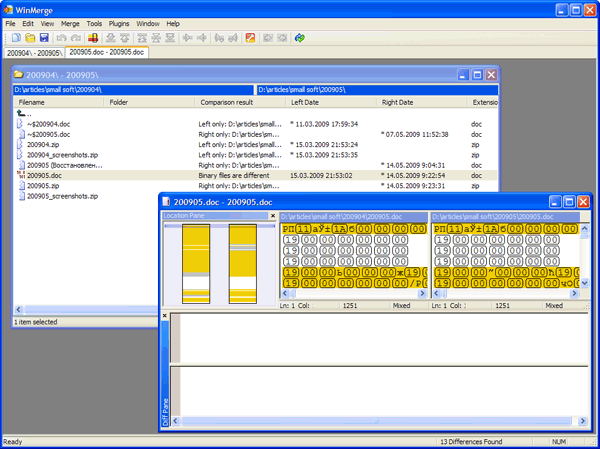Open the Merge menu
The image size is (600, 449).
[70, 23]
